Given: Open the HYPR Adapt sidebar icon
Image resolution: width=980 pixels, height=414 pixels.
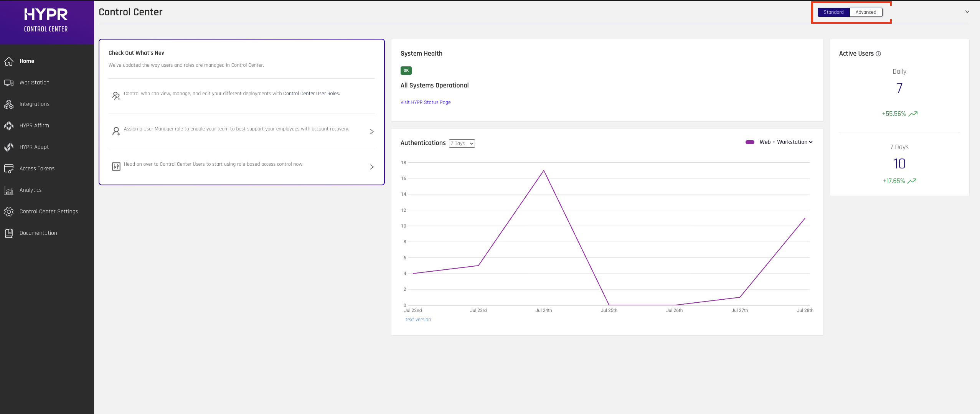Looking at the screenshot, I should pyautogui.click(x=9, y=147).
